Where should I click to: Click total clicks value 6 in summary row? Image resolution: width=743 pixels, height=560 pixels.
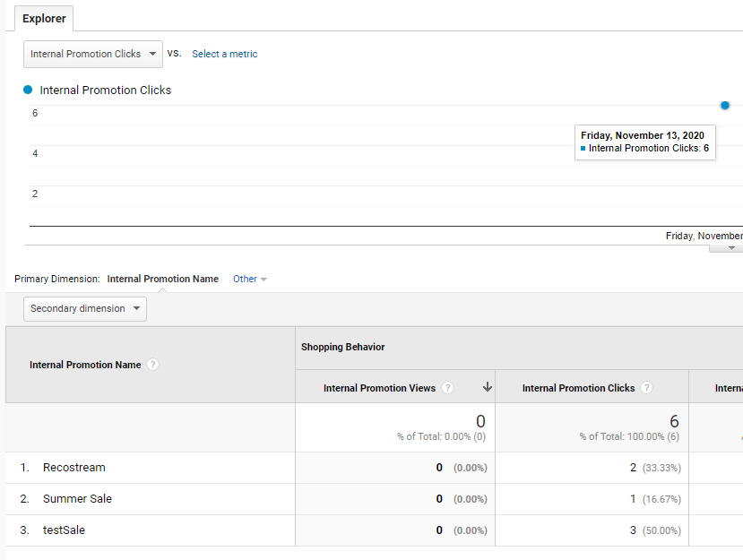tap(674, 421)
